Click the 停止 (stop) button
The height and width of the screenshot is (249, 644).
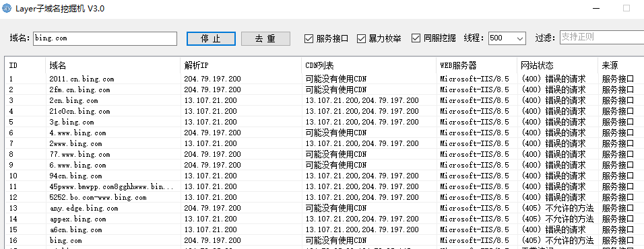click(x=211, y=38)
